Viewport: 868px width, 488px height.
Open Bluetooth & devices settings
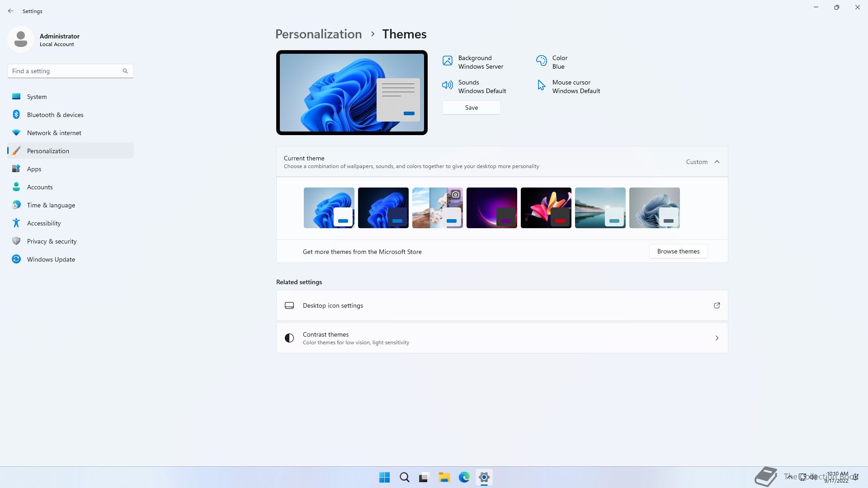pos(71,114)
